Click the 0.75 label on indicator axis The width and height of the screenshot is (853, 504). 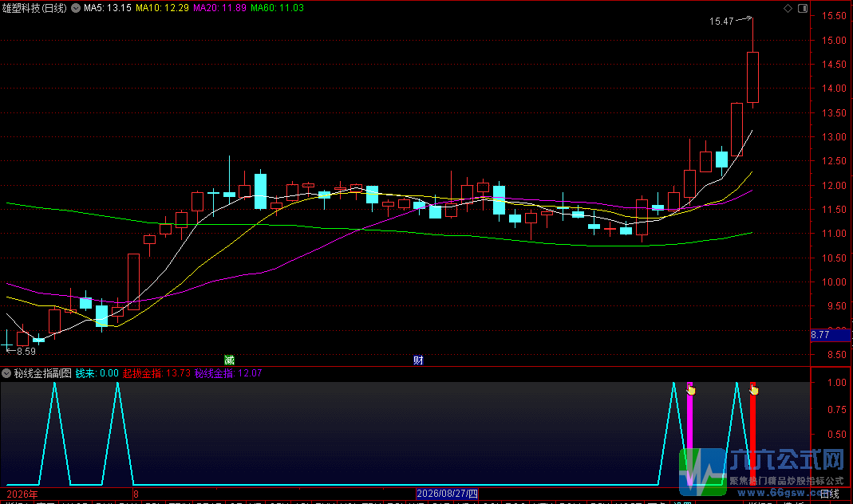(x=837, y=409)
